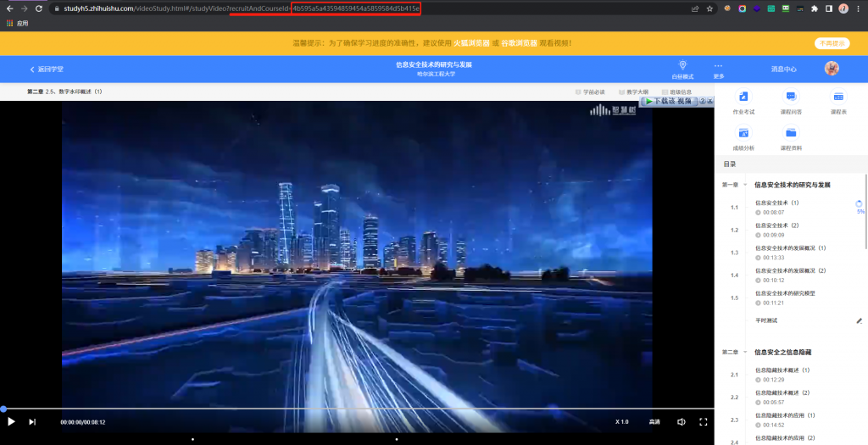Image resolution: width=868 pixels, height=445 pixels.
Task: Open the Chrome three-dot menu
Action: [x=858, y=8]
